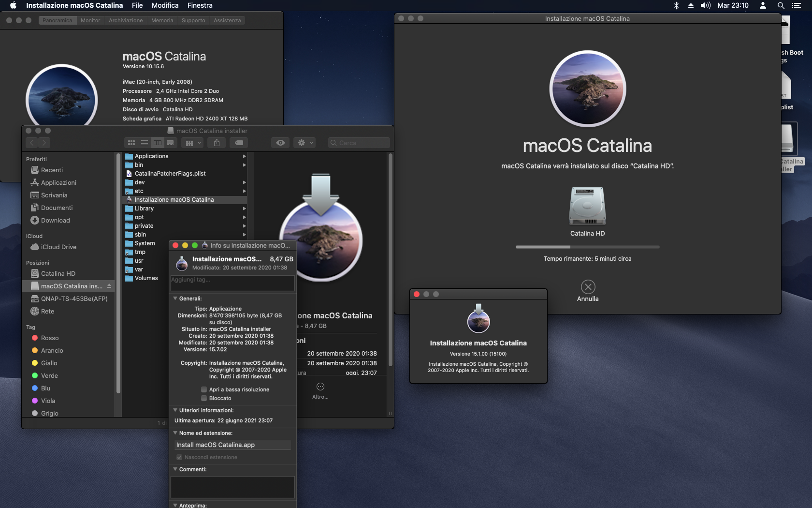Open the Apple menu

13,5
